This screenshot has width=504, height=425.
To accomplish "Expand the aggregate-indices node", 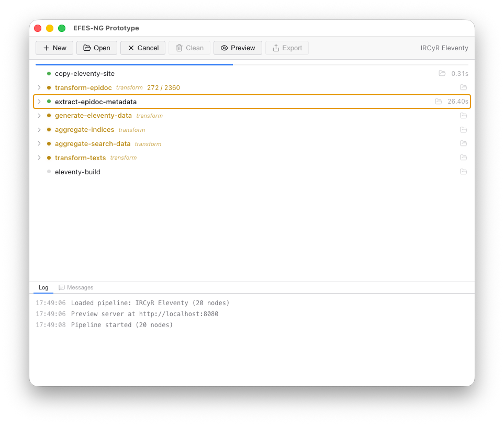I will point(39,130).
